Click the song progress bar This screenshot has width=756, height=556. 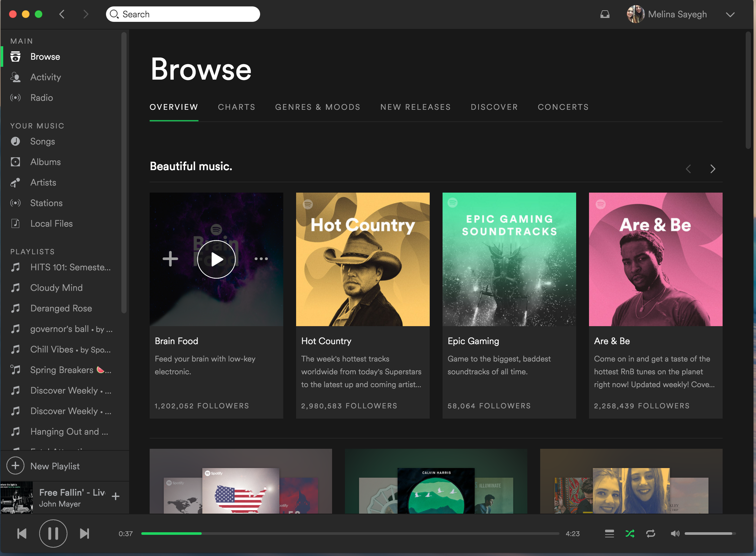[350, 534]
